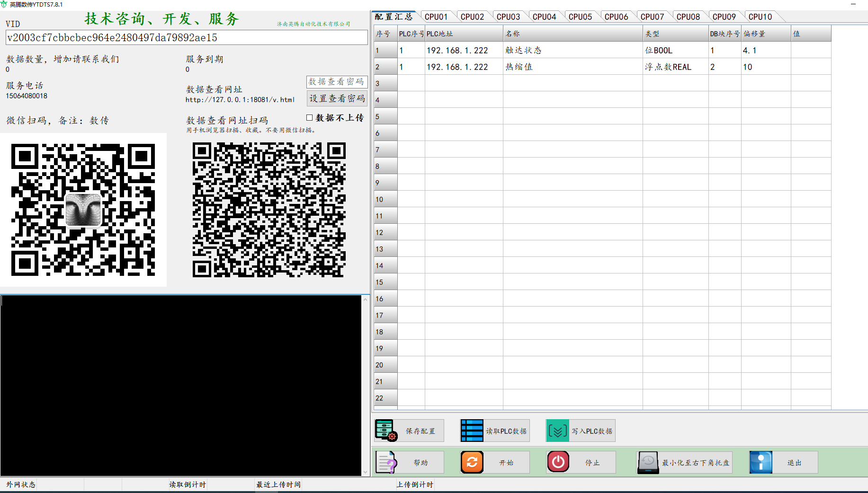868x493 pixels.
Task: Click the 值 column header
Action: coord(811,34)
